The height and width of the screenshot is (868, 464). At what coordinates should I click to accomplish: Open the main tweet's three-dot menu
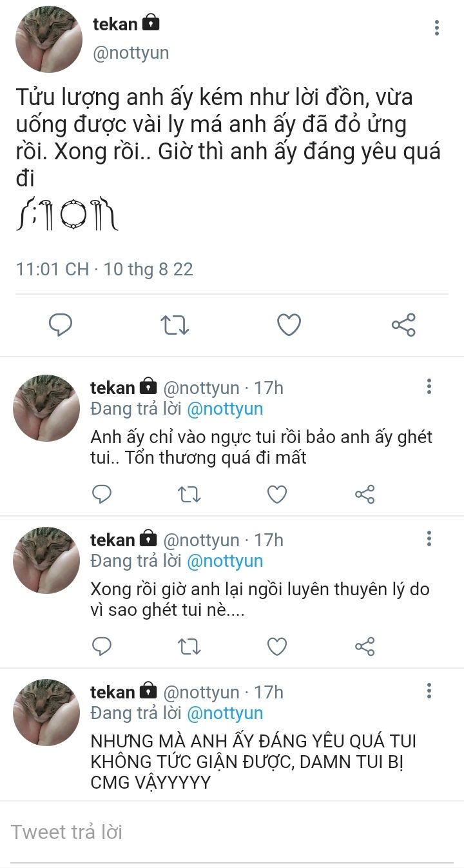pyautogui.click(x=437, y=28)
